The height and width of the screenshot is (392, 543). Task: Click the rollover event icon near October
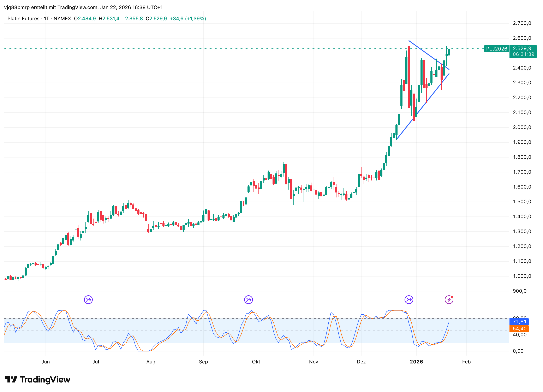248,299
